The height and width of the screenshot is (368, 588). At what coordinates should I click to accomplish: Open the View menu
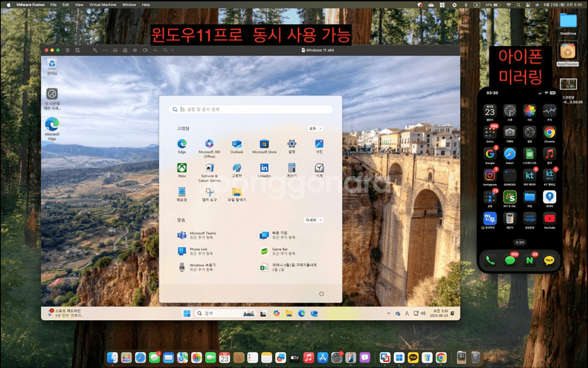[x=79, y=5]
